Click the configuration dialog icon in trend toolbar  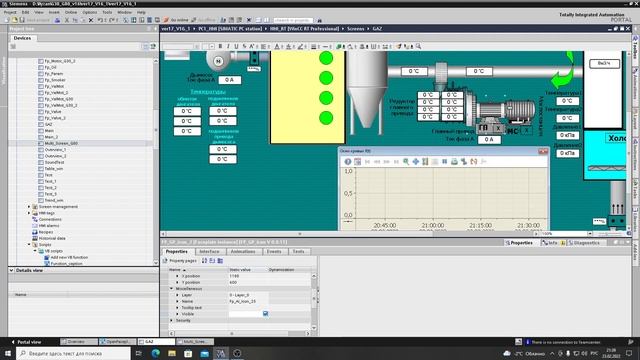[x=358, y=162]
